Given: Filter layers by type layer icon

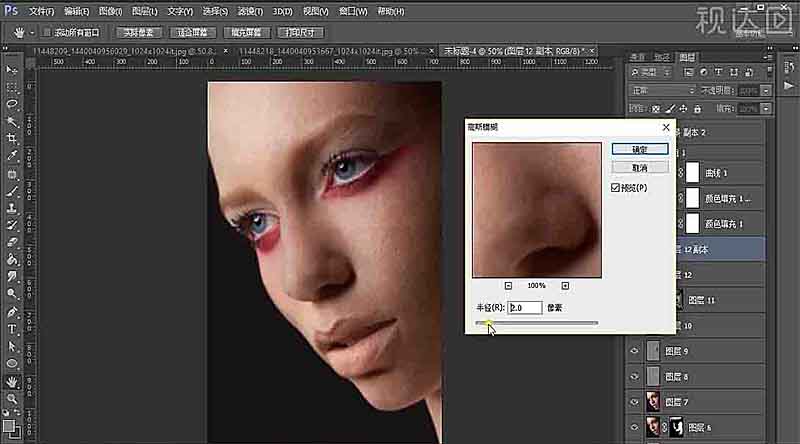Looking at the screenshot, I should point(718,72).
